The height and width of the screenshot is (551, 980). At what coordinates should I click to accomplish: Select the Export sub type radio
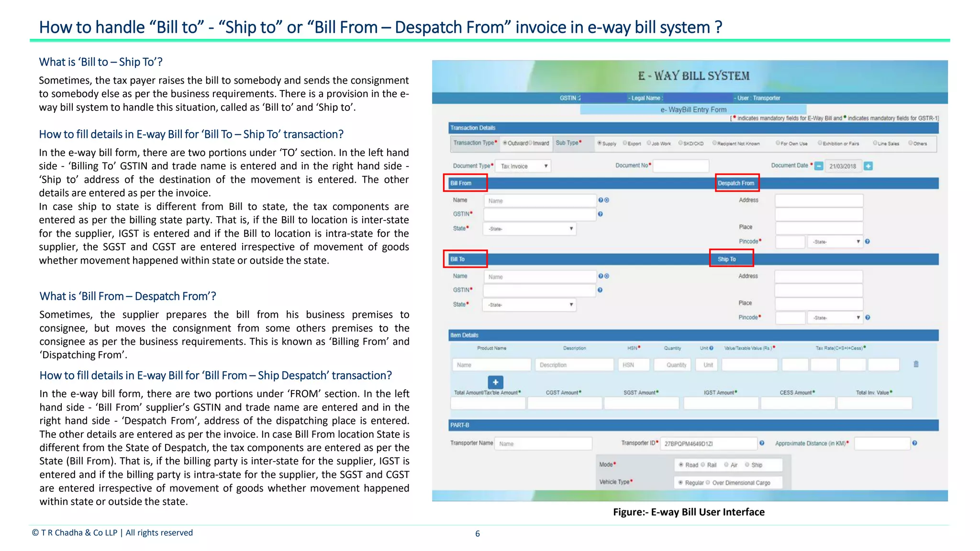(x=625, y=143)
